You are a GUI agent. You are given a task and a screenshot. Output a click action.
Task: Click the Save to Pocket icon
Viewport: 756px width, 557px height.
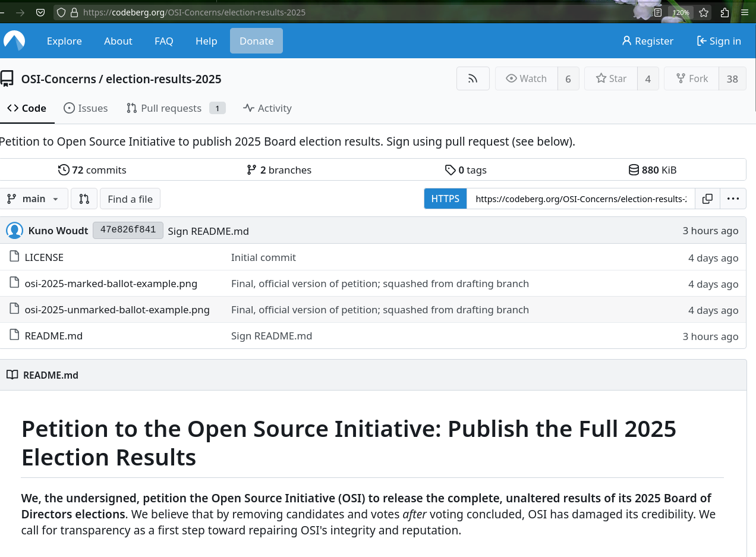tap(40, 12)
